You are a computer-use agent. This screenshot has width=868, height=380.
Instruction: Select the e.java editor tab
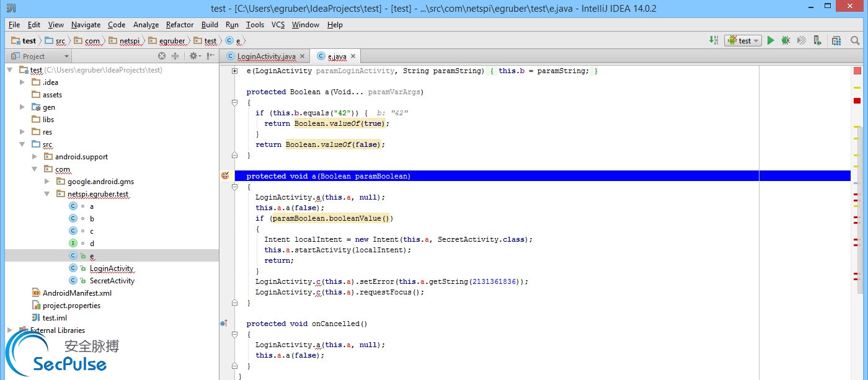click(x=337, y=56)
